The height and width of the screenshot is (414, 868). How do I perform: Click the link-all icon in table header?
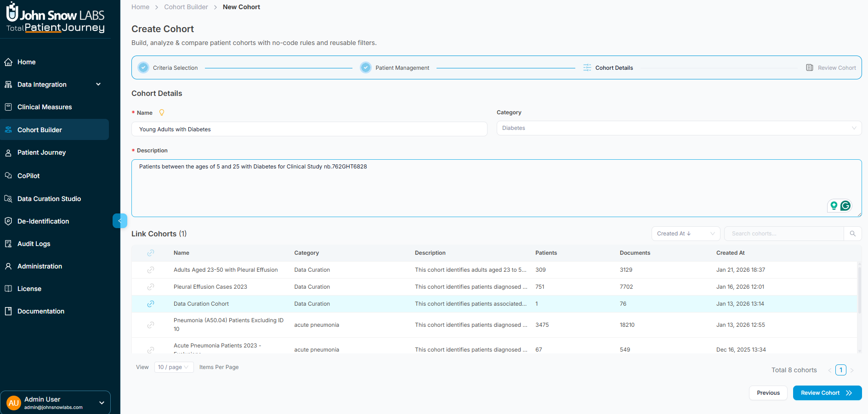coord(151,253)
